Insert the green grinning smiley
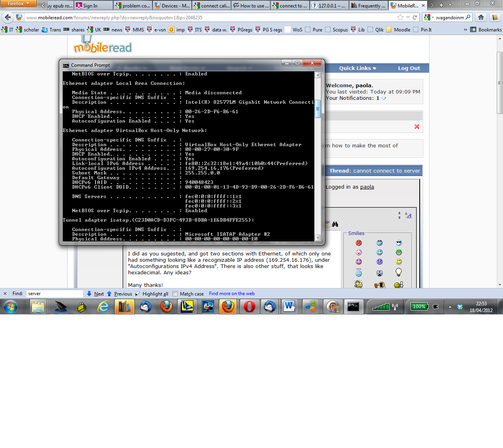Viewport: 503px width, 448px height. click(399, 252)
